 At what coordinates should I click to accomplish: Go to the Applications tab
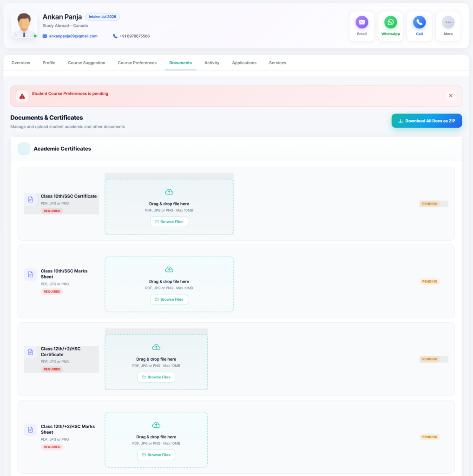coord(244,63)
